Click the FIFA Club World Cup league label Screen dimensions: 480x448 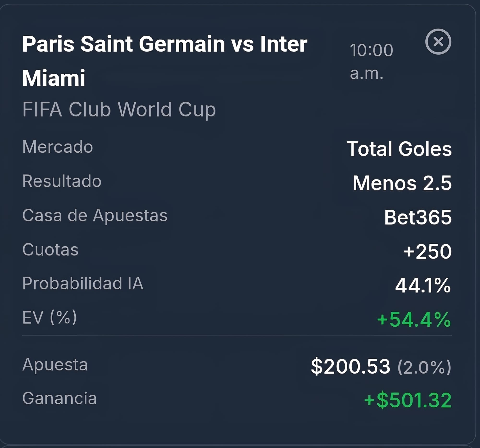[x=119, y=109]
